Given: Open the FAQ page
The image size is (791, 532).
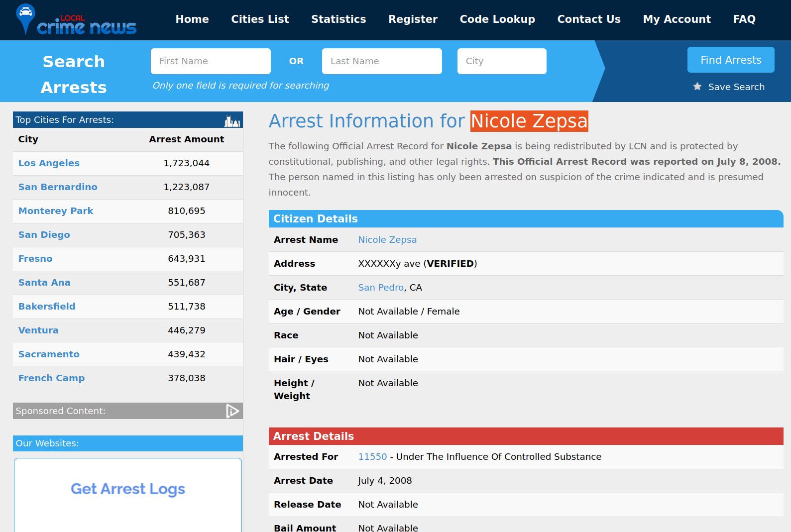Looking at the screenshot, I should pos(744,19).
